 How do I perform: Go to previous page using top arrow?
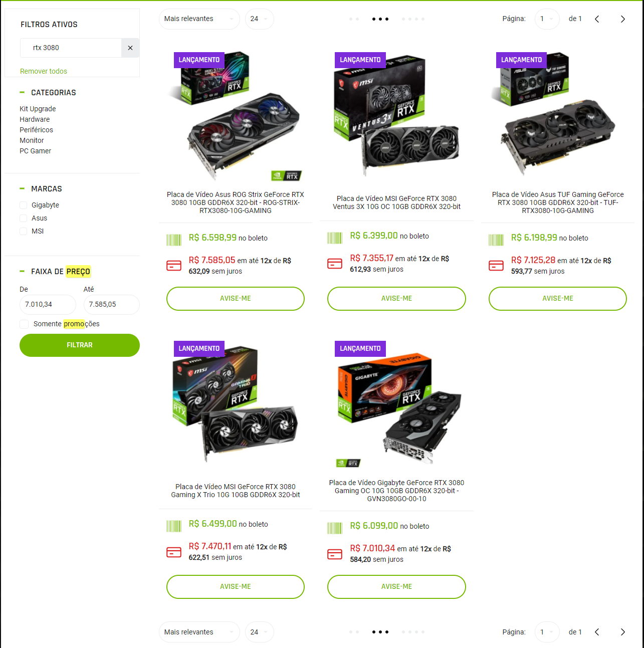pos(597,19)
